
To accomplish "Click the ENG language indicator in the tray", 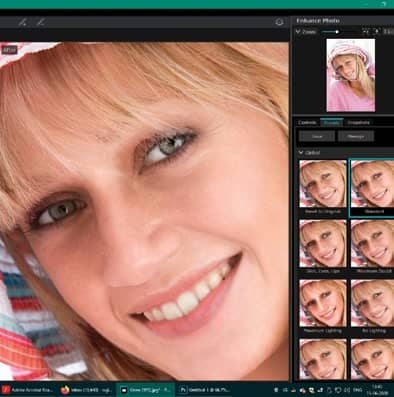I will [357, 390].
